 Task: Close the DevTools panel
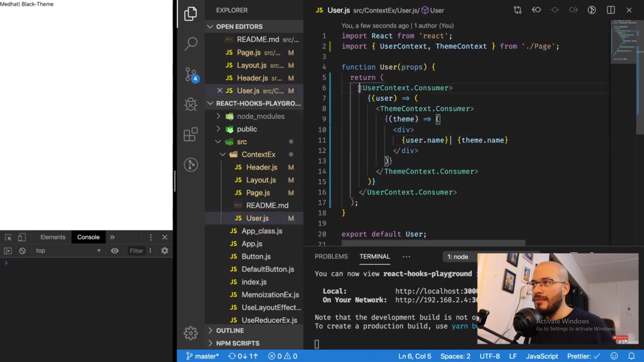click(165, 237)
